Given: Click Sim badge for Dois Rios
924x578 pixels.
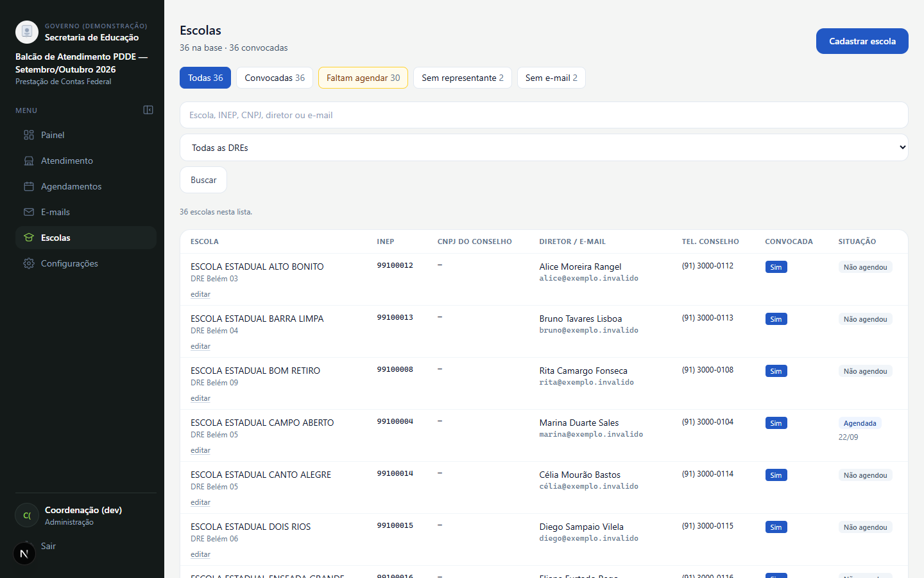Looking at the screenshot, I should pyautogui.click(x=776, y=527).
